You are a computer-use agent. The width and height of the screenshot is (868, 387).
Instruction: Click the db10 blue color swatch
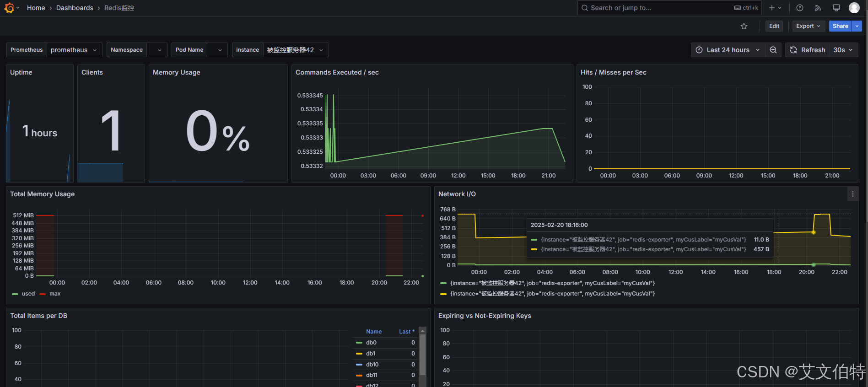[359, 365]
